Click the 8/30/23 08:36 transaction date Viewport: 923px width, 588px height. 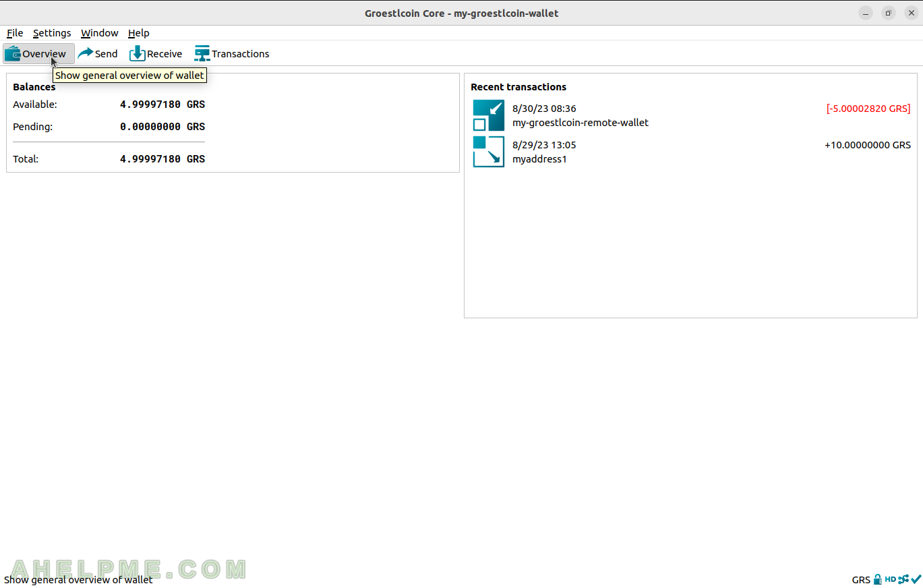tap(544, 109)
